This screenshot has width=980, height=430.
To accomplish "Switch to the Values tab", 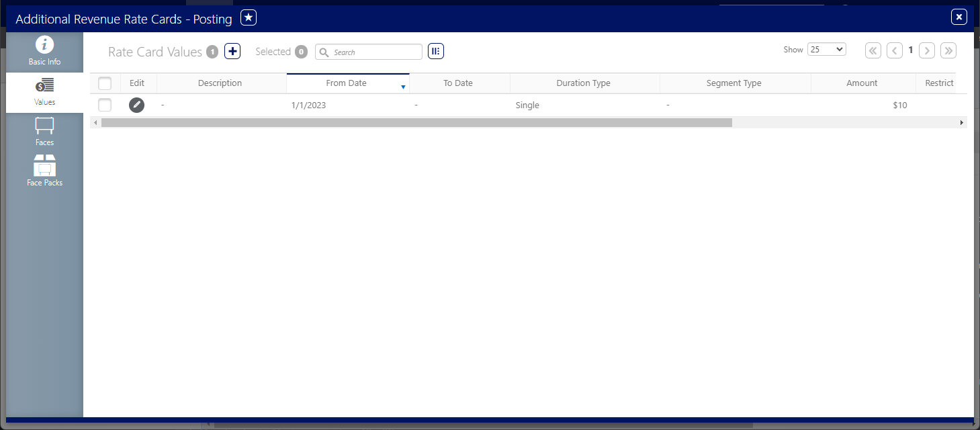I will pos(44,92).
